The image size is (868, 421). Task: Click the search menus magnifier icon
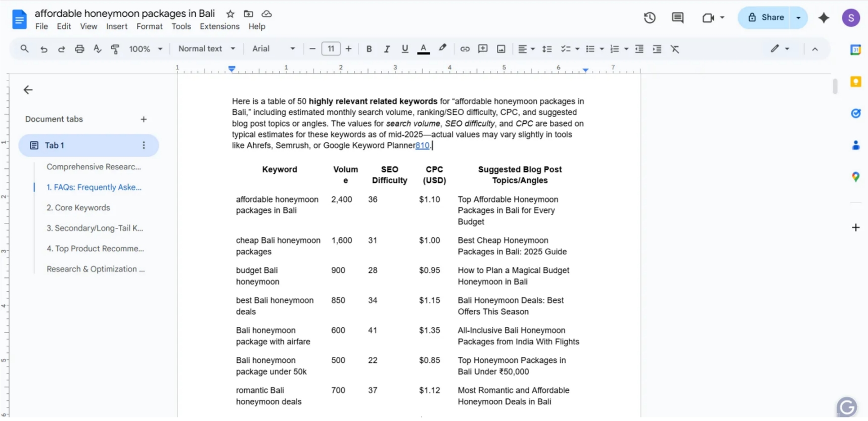(x=24, y=49)
